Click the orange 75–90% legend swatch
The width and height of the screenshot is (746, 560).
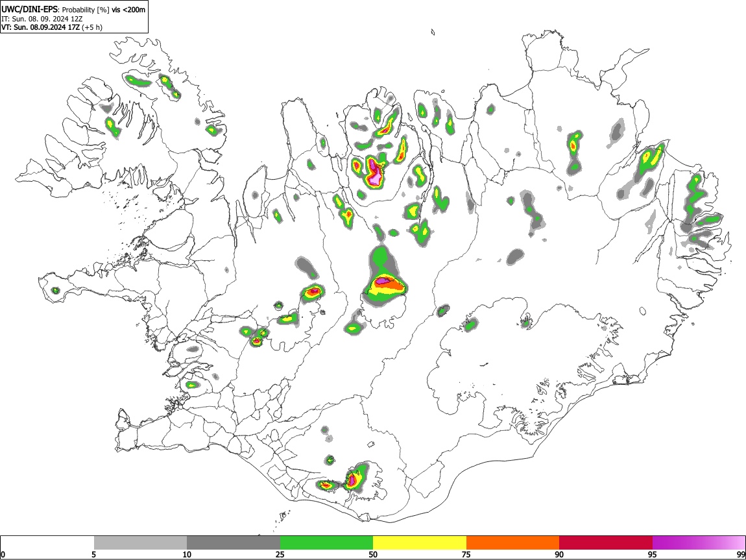pos(512,543)
